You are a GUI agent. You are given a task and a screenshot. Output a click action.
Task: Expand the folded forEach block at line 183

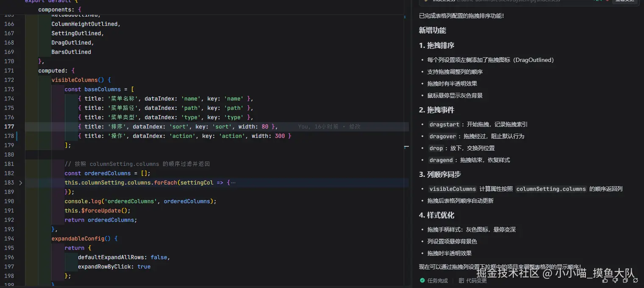pos(20,182)
